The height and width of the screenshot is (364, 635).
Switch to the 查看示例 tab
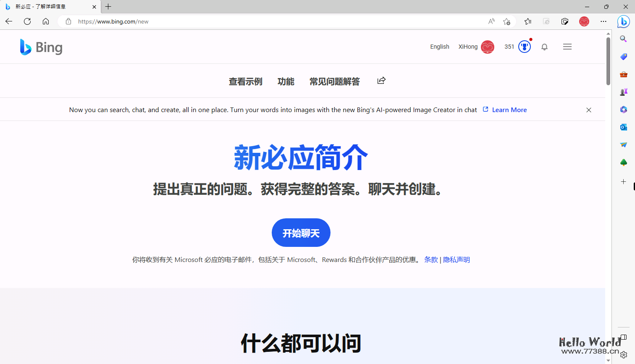(246, 81)
